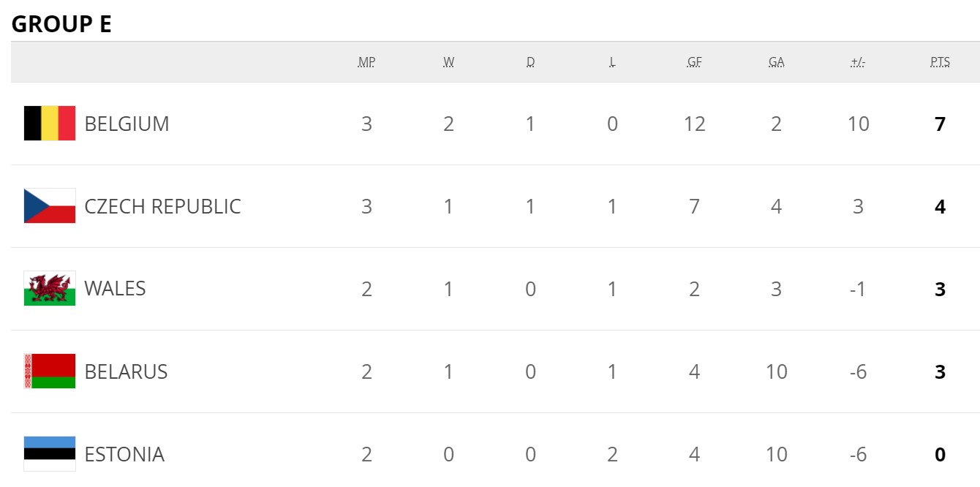Open the CZECH REPUBLIC team link
The image size is (980, 487).
[162, 206]
